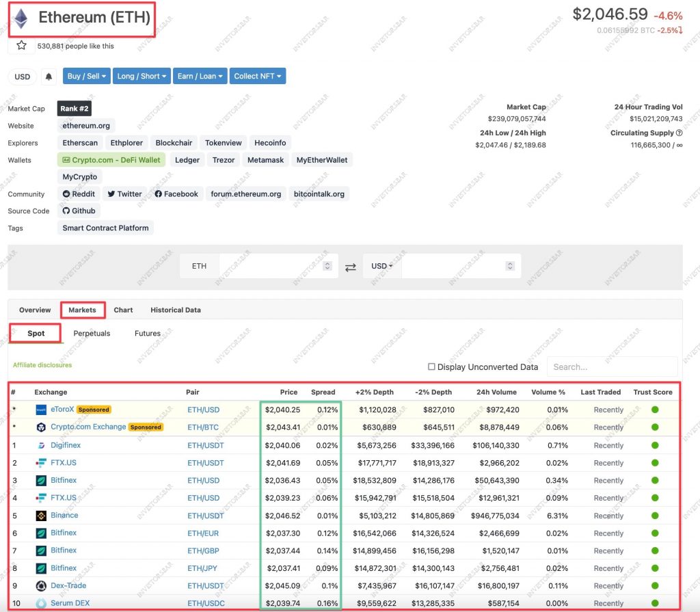Click the Crypto.com Exchange logo icon
The height and width of the screenshot is (612, 700).
tap(41, 427)
